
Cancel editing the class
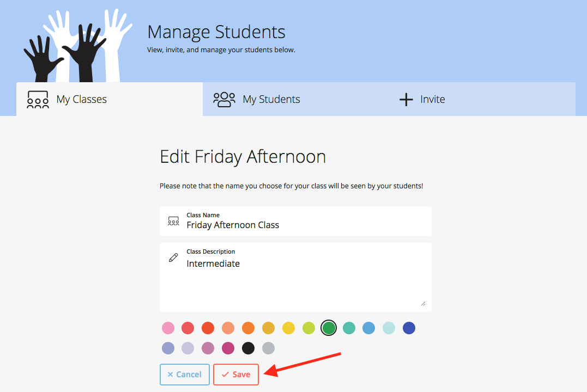click(x=185, y=375)
